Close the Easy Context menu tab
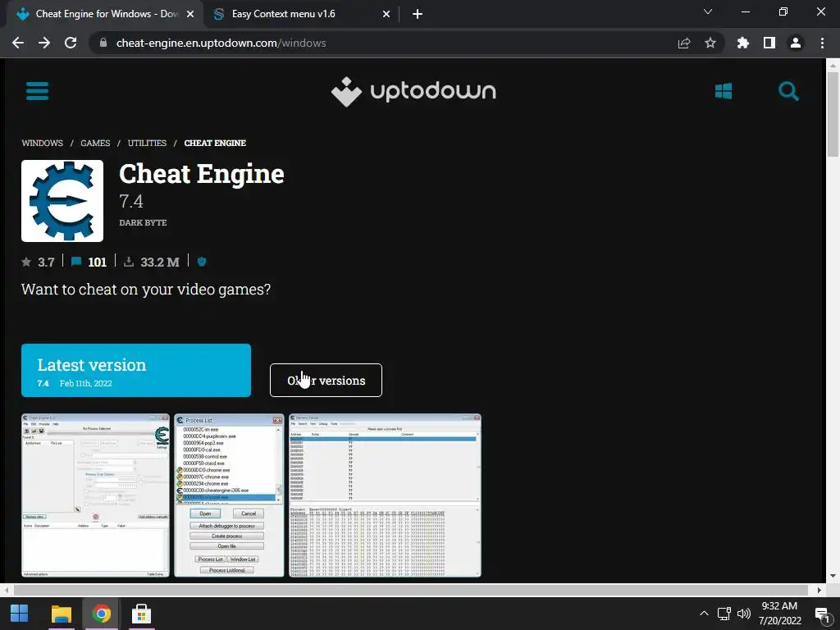This screenshot has height=630, width=840. 386,15
